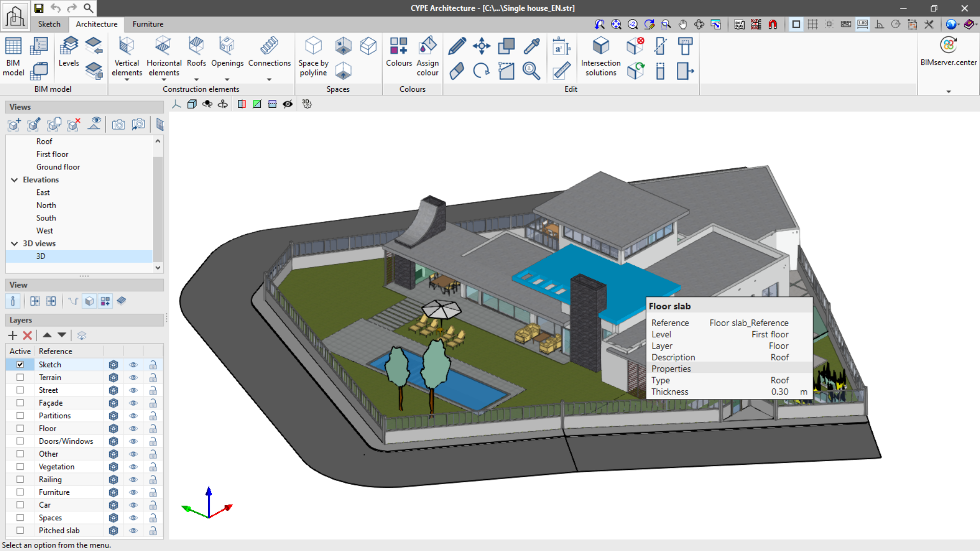Move selected layer down
980x551 pixels.
coord(62,335)
